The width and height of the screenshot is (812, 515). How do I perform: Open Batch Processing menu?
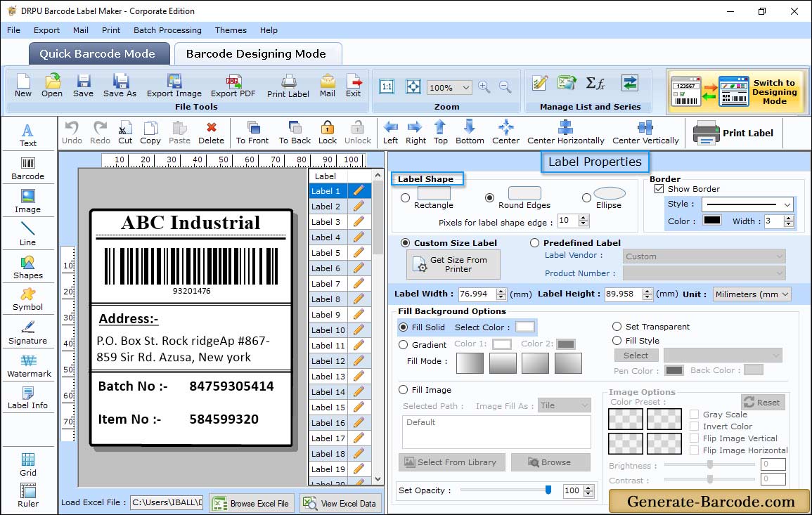(167, 30)
